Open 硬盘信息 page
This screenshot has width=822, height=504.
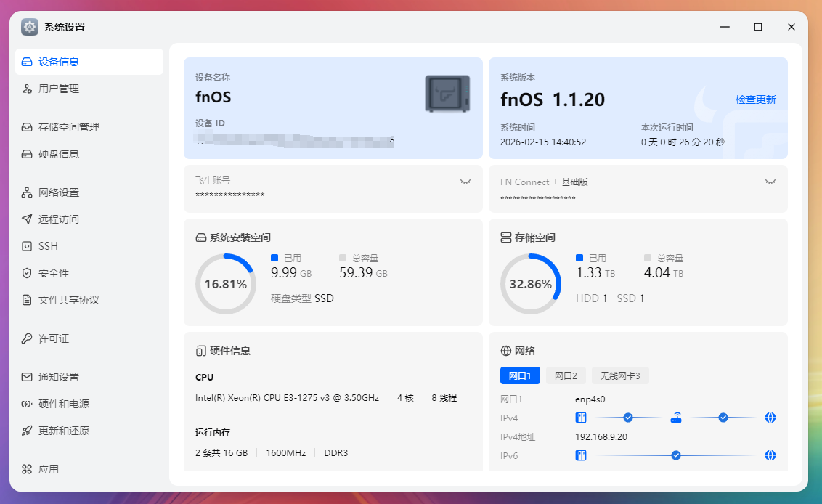[x=89, y=154]
